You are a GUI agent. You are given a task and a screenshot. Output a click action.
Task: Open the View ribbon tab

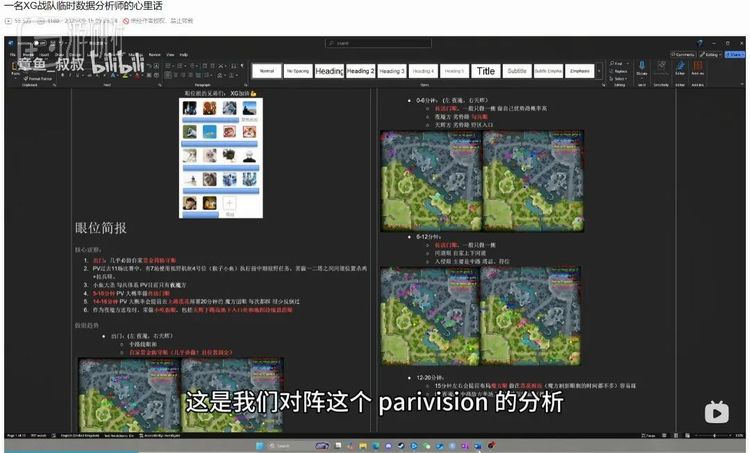(x=170, y=54)
